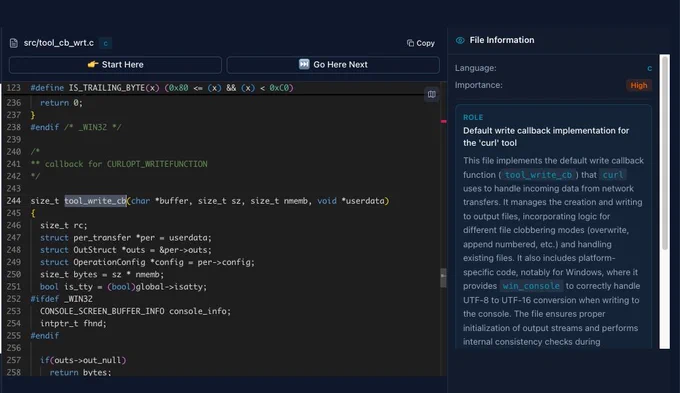
Task: Click the src/tool_cb_wrt.c filename
Action: (59, 43)
